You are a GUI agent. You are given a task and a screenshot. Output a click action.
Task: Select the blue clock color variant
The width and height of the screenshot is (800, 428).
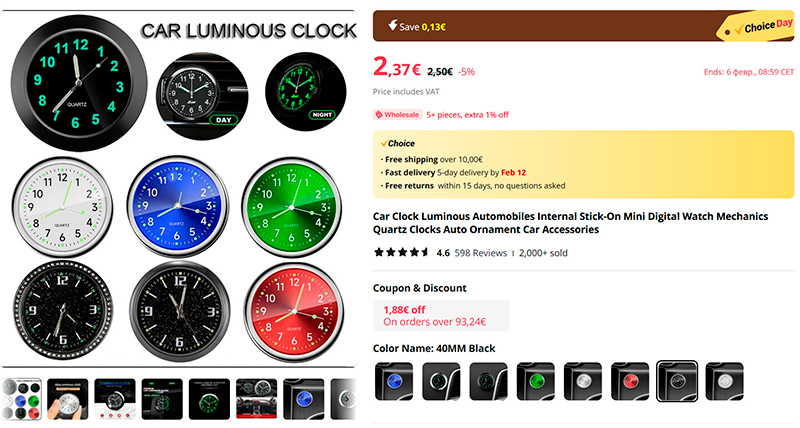point(394,381)
